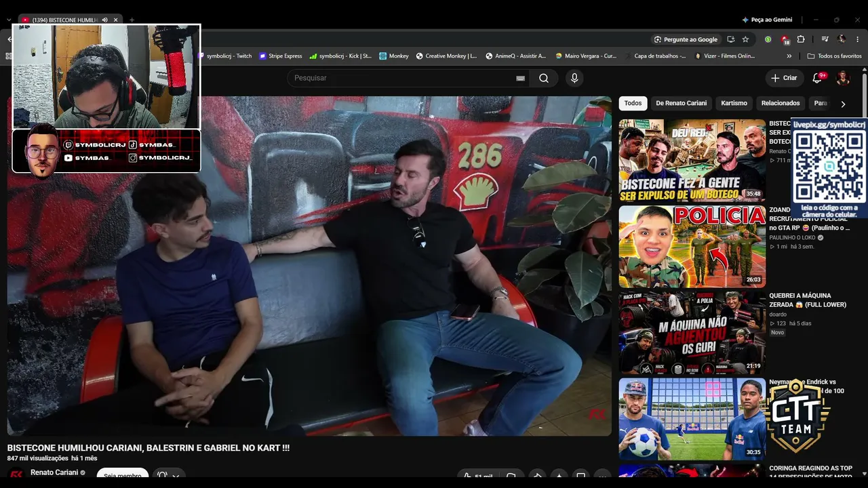Open the Chrome profile avatar
The image size is (868, 488).
[x=842, y=39]
